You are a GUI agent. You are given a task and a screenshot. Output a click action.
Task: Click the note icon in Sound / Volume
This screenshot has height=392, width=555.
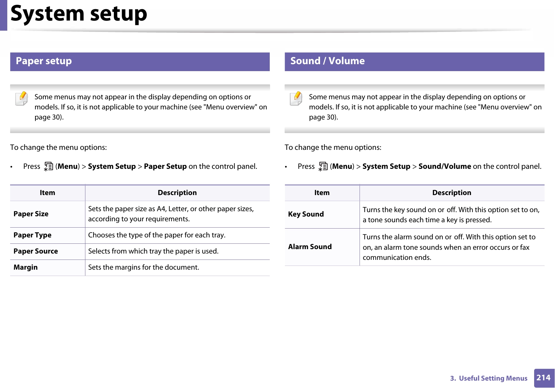tap(296, 98)
